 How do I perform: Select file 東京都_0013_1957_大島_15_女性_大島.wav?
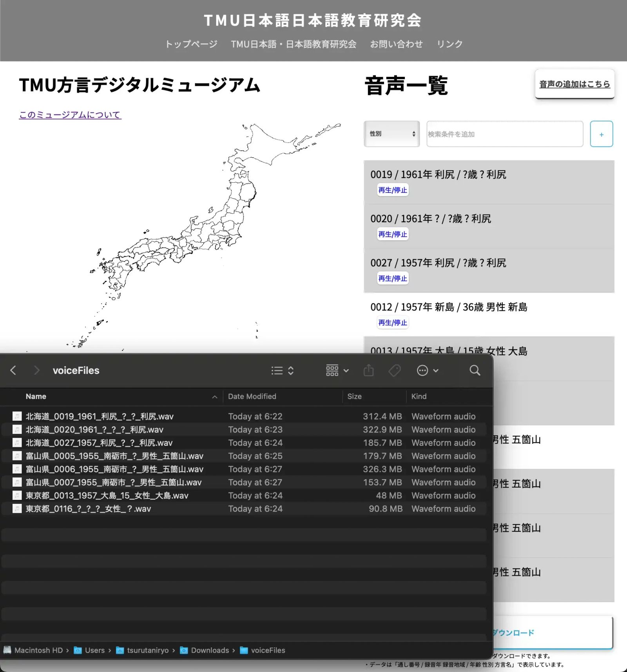[x=244, y=496]
